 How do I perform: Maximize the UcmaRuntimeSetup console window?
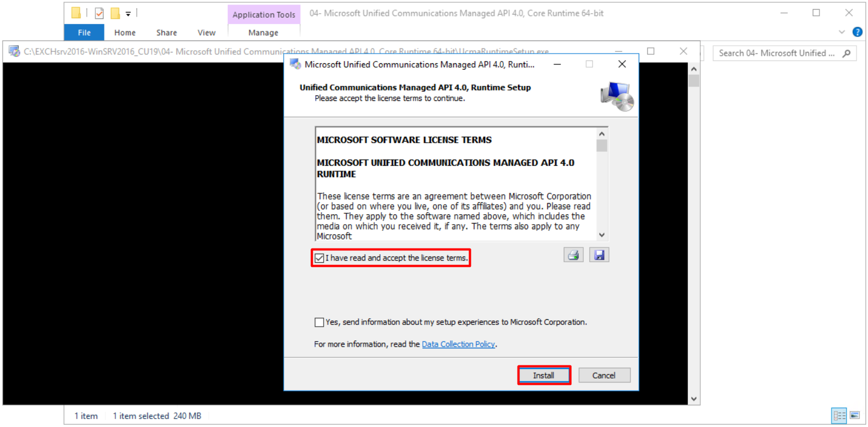tap(651, 51)
